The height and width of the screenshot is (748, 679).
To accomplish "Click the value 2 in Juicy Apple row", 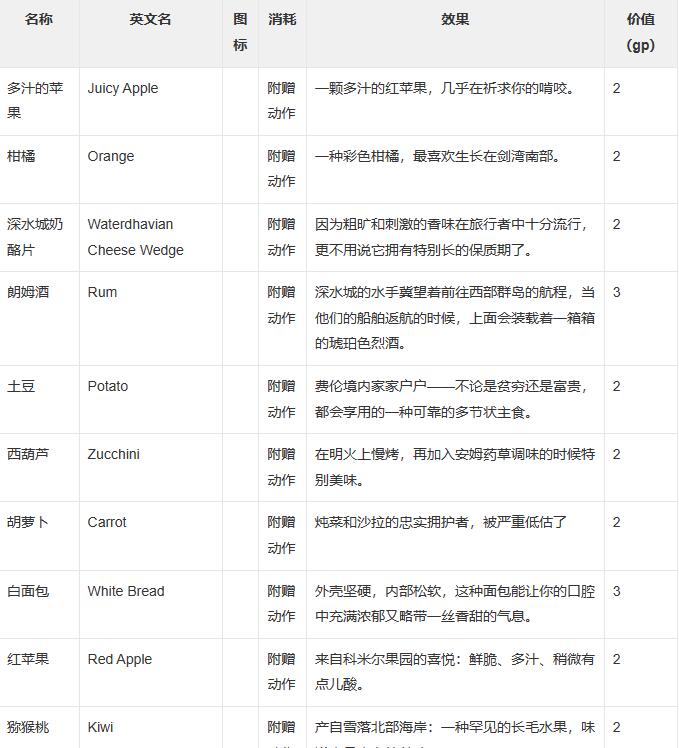I will [x=616, y=88].
